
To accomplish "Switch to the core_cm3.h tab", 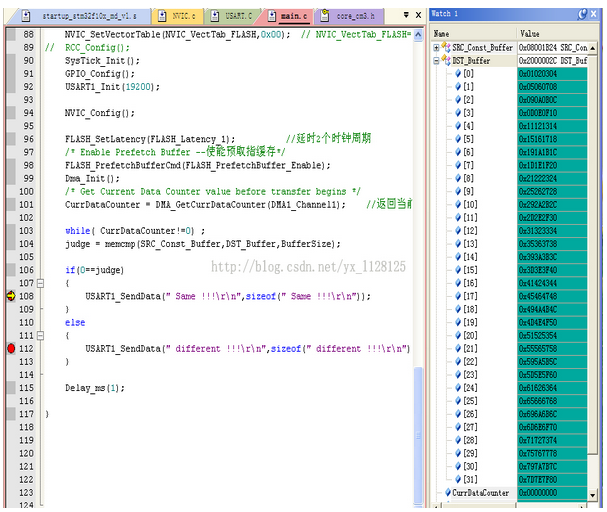I will click(x=348, y=16).
